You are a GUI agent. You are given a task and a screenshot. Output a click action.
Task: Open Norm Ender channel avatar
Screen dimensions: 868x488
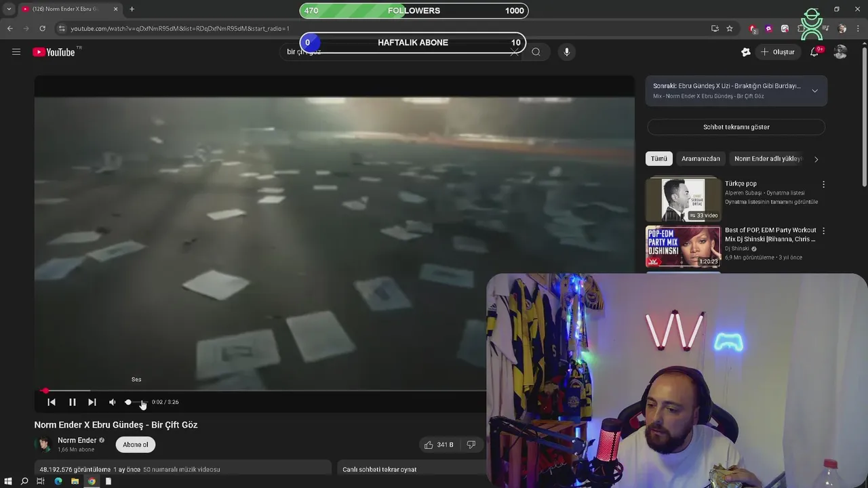pos(44,445)
